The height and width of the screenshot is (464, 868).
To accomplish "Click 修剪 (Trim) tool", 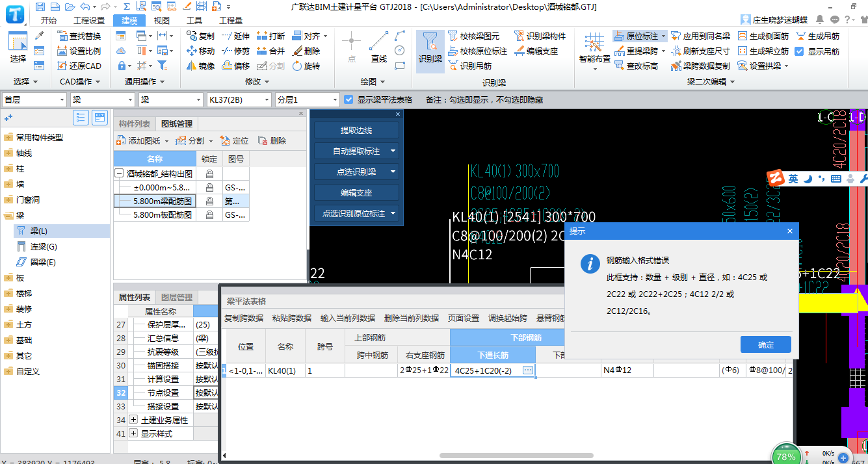I will point(235,51).
